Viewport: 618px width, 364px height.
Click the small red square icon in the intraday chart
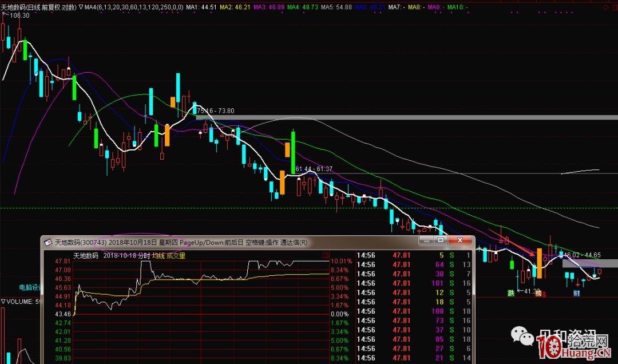(325, 256)
